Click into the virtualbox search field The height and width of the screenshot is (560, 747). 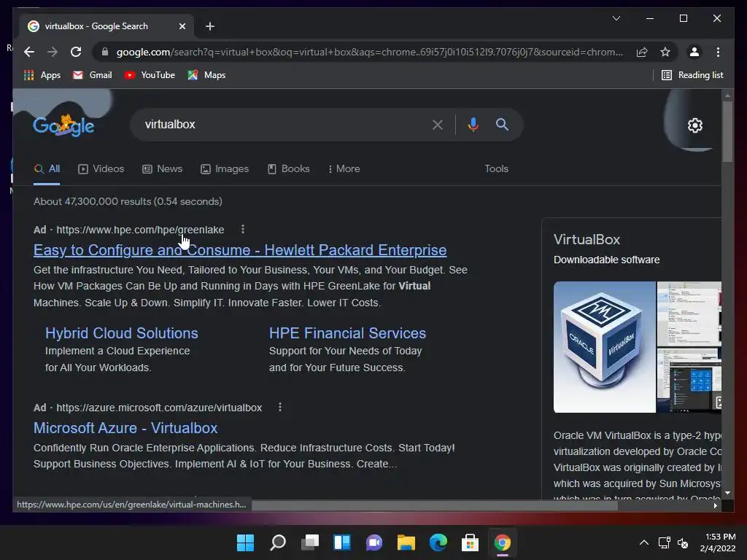coord(286,125)
